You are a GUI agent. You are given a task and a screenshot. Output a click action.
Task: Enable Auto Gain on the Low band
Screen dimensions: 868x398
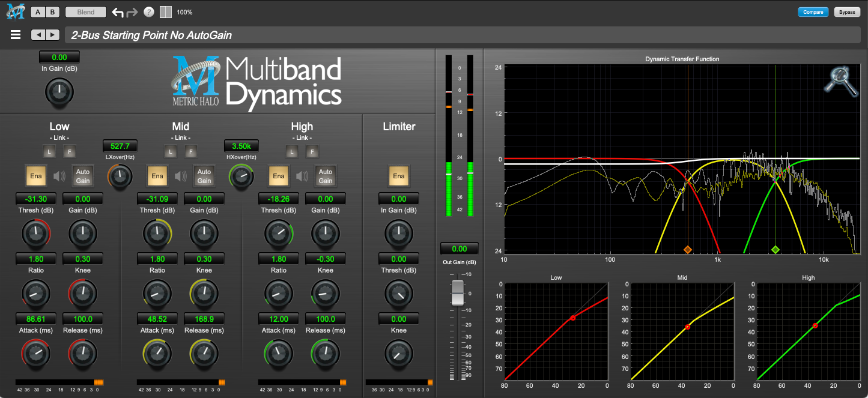[x=82, y=175]
